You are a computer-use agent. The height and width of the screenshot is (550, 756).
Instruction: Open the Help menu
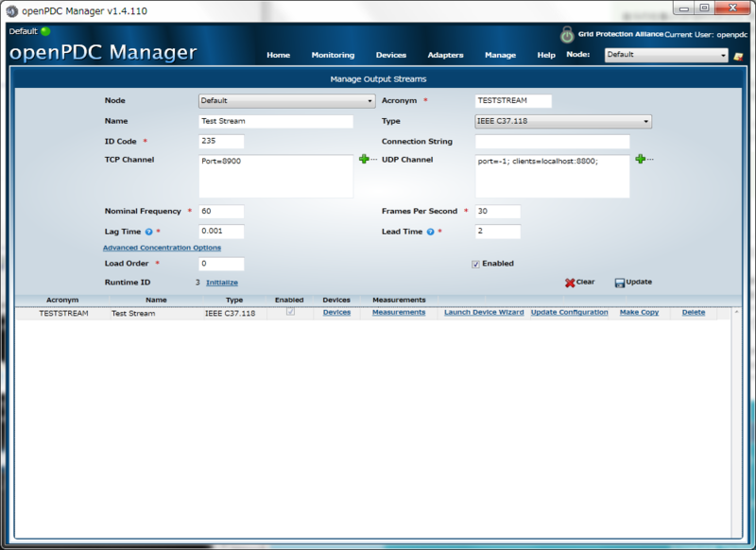(x=546, y=55)
